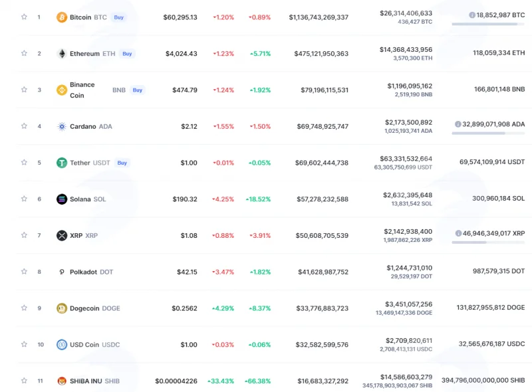Click the Buy button next to BNB
The height and width of the screenshot is (392, 532).
tap(138, 90)
